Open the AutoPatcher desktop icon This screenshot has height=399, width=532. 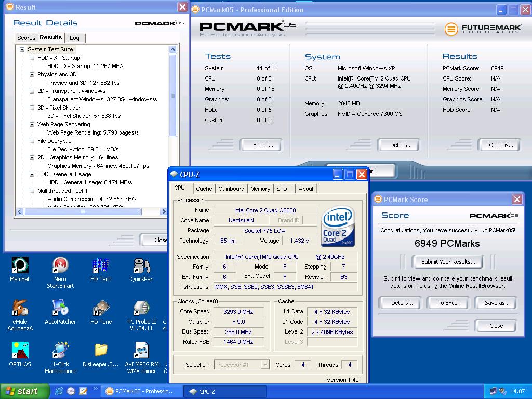(x=60, y=308)
